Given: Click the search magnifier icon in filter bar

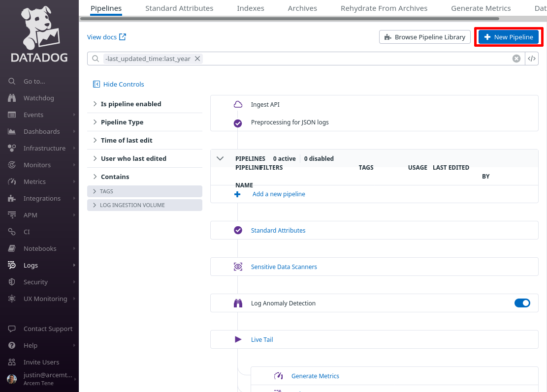Looking at the screenshot, I should pyautogui.click(x=96, y=59).
